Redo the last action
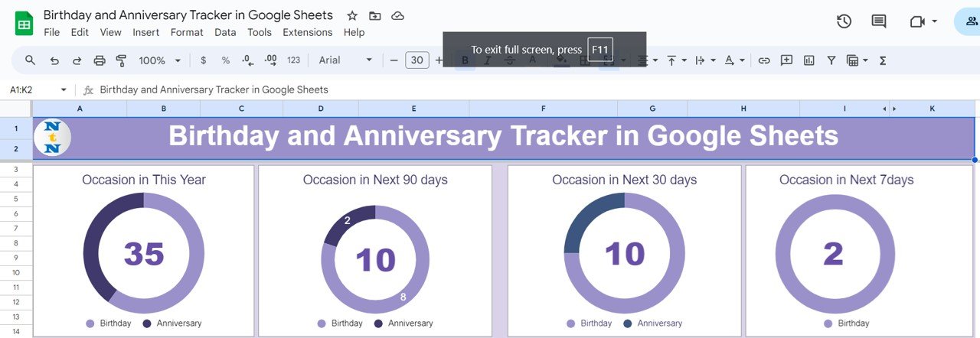This screenshot has width=980, height=338. coord(77,60)
